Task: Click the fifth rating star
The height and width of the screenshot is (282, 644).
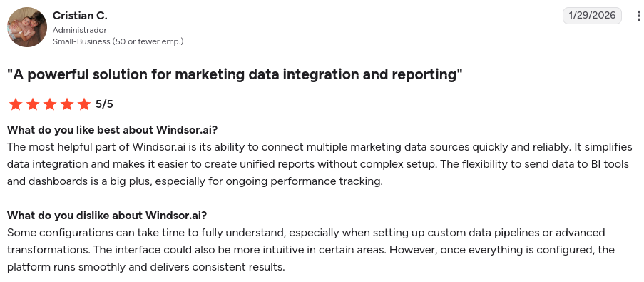Action: 84,104
